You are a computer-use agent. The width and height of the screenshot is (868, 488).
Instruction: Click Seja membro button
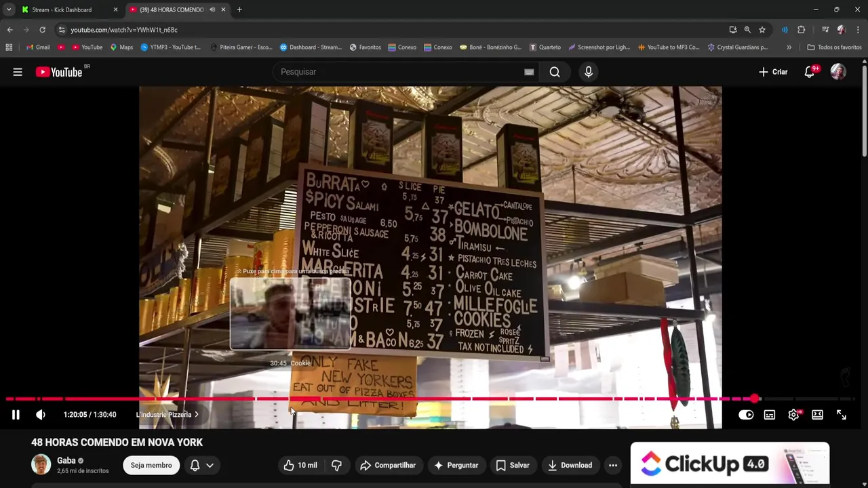(151, 465)
